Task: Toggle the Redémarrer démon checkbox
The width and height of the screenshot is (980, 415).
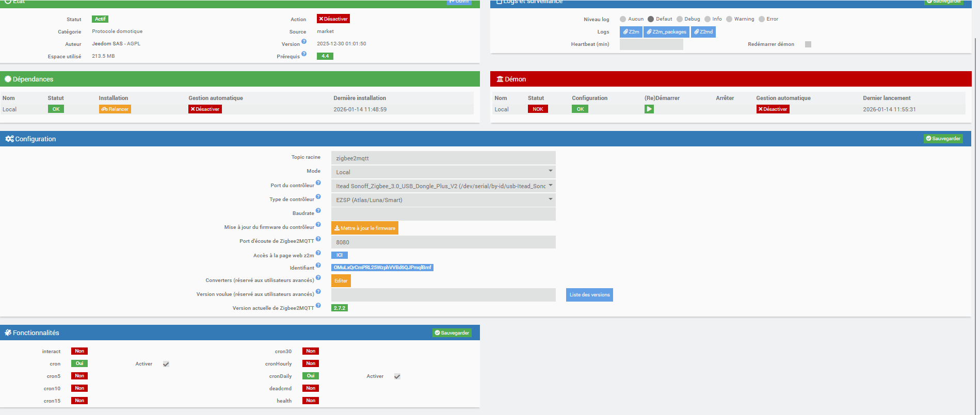Action: (x=808, y=44)
